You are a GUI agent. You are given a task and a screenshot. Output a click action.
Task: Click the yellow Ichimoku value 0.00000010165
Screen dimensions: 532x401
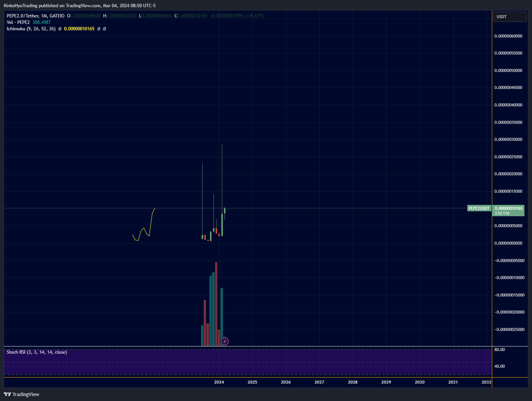[79, 29]
